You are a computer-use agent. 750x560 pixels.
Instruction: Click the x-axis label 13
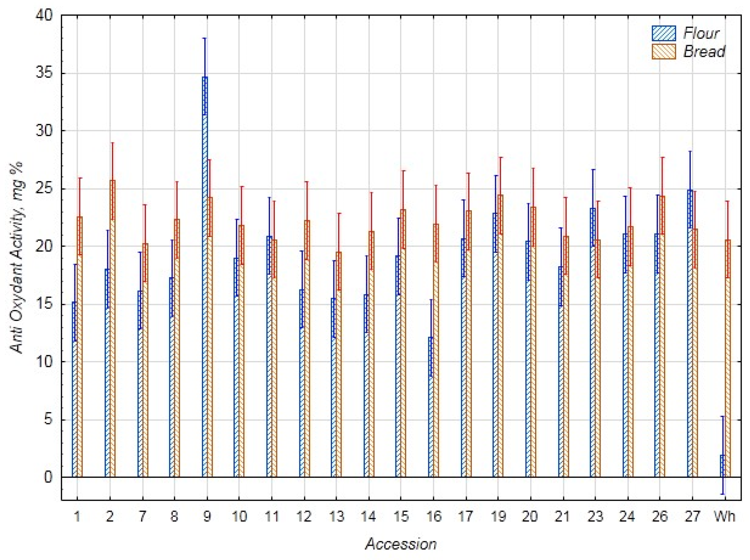coord(336,517)
